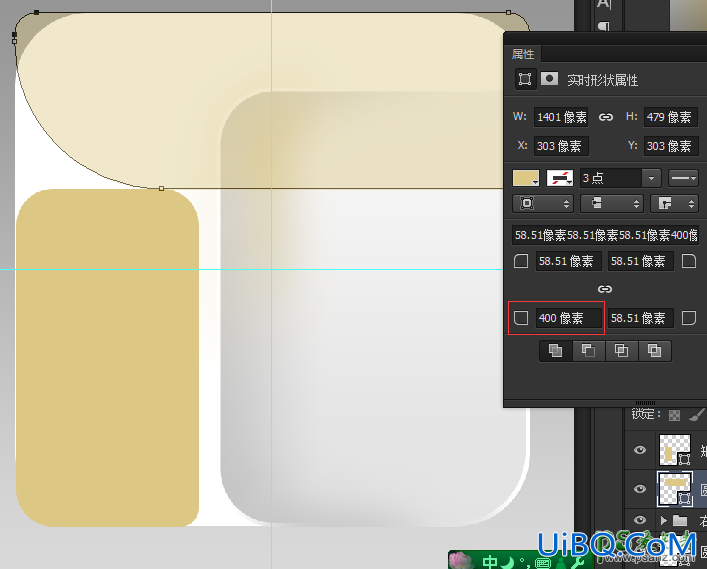Image resolution: width=707 pixels, height=569 pixels.
Task: Click the bottom-left corner radius icon
Action: (x=521, y=318)
